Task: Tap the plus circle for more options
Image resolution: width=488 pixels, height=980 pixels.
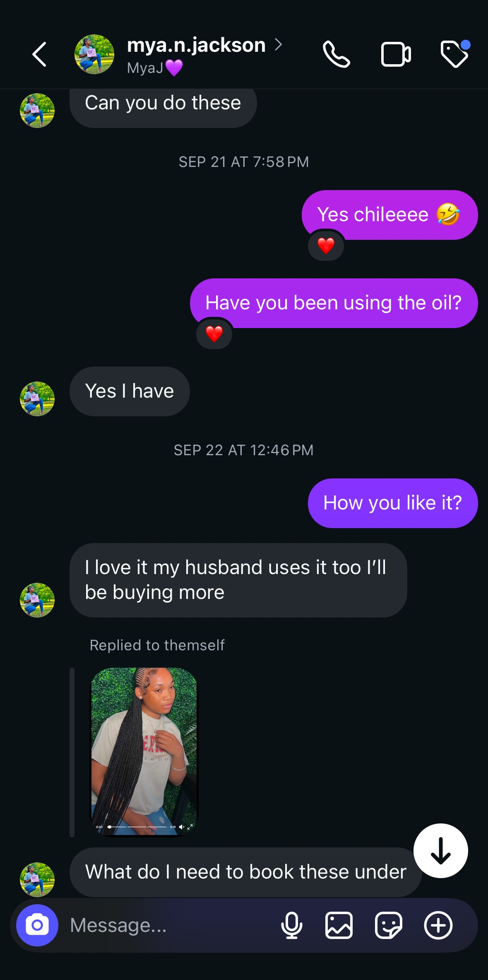Action: click(x=438, y=925)
